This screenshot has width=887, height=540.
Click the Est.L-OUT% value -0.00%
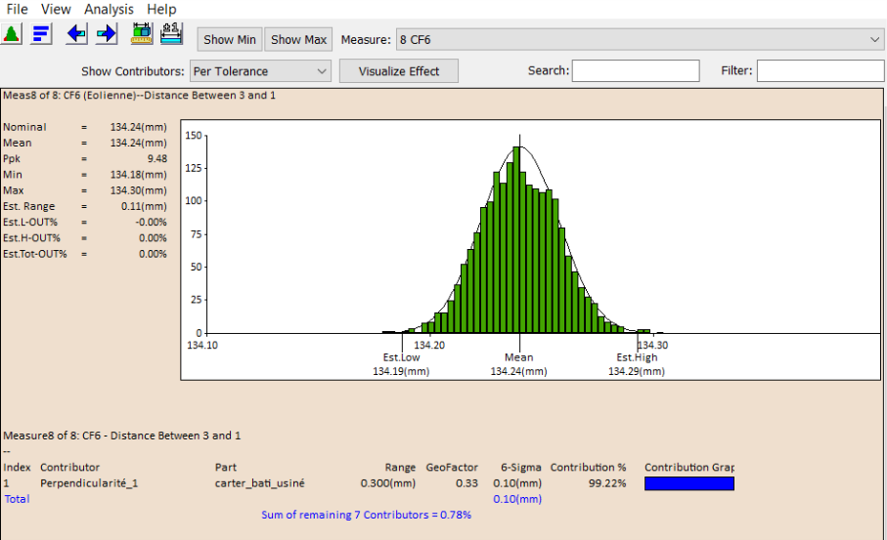(x=151, y=222)
